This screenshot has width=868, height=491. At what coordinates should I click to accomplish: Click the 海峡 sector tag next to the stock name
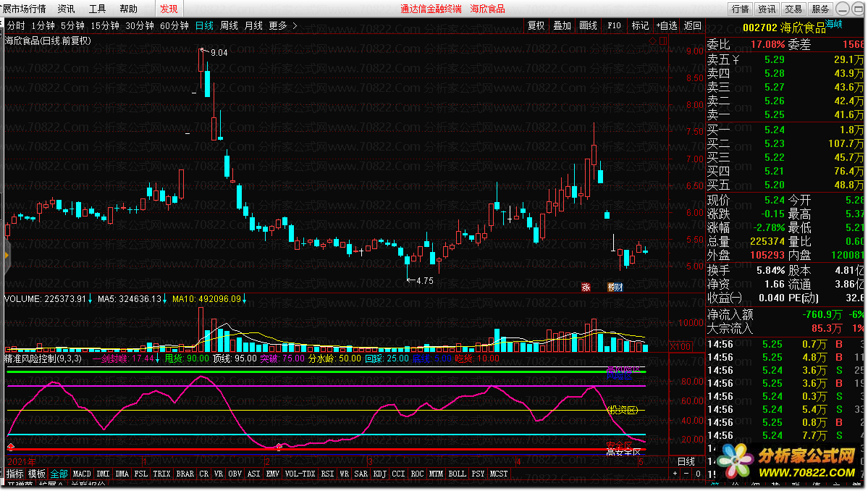click(x=834, y=24)
